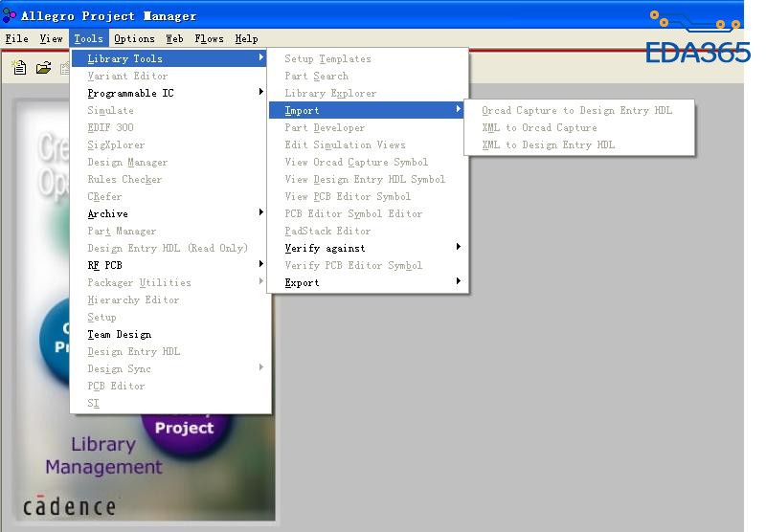Expand the Archive submenu

point(169,213)
